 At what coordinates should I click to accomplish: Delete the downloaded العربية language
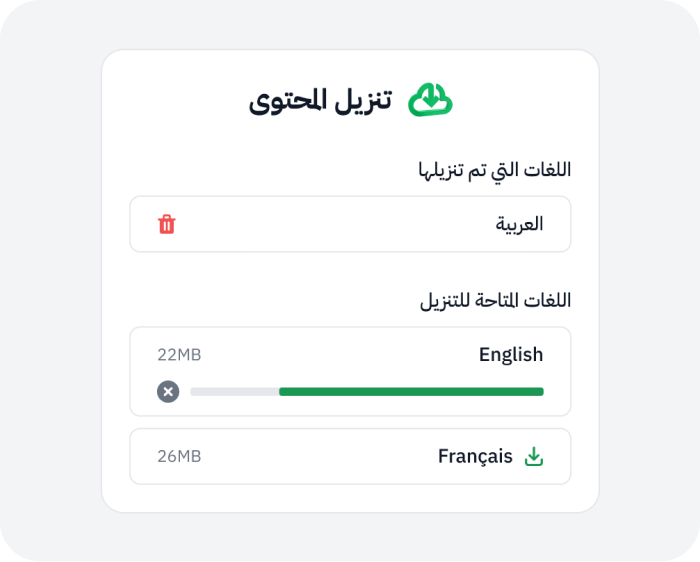point(167,224)
